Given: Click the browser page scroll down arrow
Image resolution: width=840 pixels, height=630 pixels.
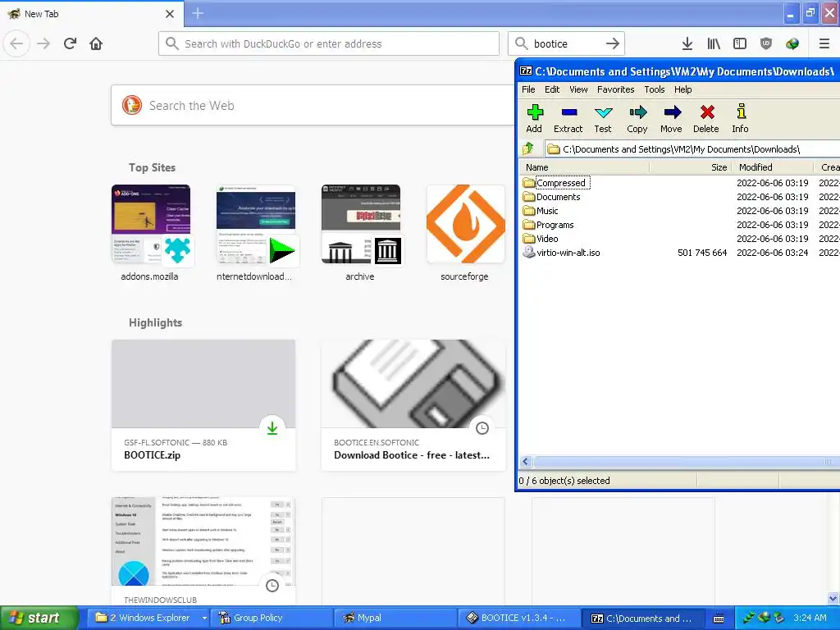Looking at the screenshot, I should click(x=833, y=598).
